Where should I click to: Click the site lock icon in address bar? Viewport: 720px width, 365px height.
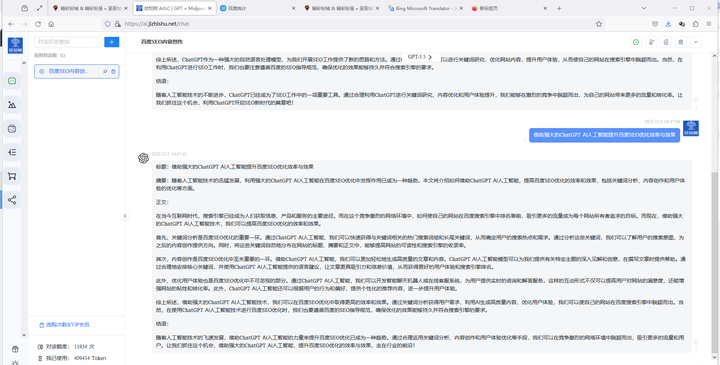click(x=118, y=24)
